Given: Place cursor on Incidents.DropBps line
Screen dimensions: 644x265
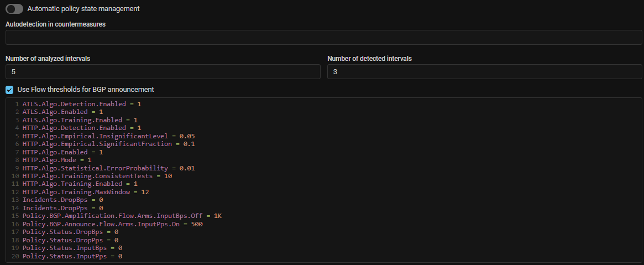Looking at the screenshot, I should coord(62,200).
